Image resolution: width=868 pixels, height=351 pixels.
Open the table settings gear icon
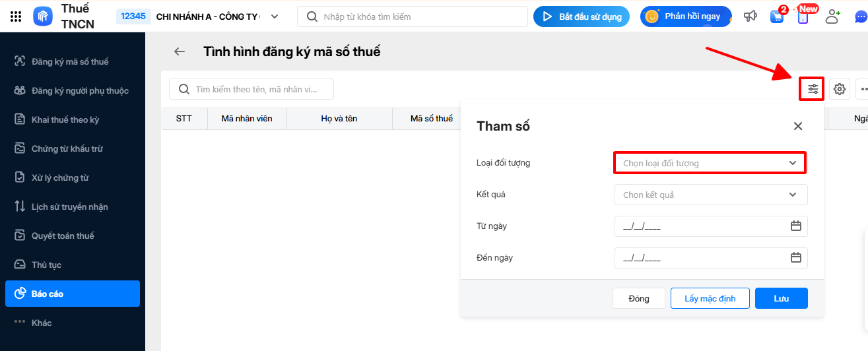pos(840,89)
